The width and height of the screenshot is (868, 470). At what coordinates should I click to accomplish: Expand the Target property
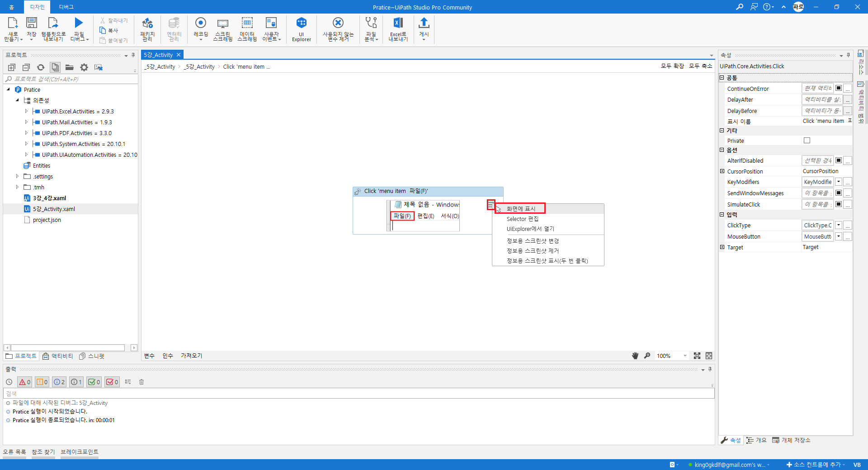point(722,247)
